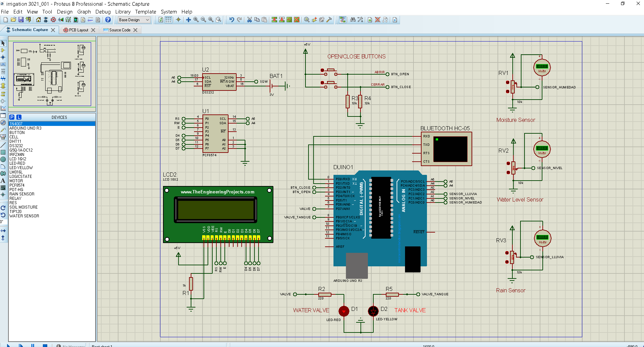Open the 3D Visualizer toolbar icon
The width and height of the screenshot is (644, 347).
click(x=61, y=20)
